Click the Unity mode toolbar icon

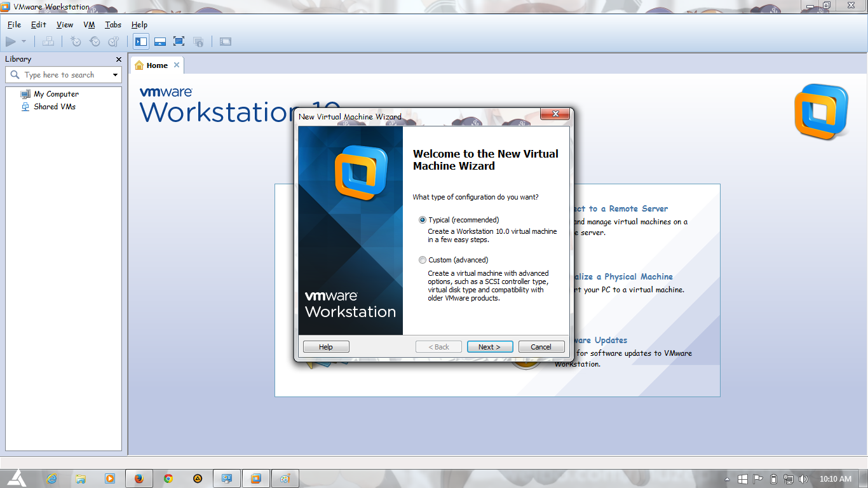[198, 41]
